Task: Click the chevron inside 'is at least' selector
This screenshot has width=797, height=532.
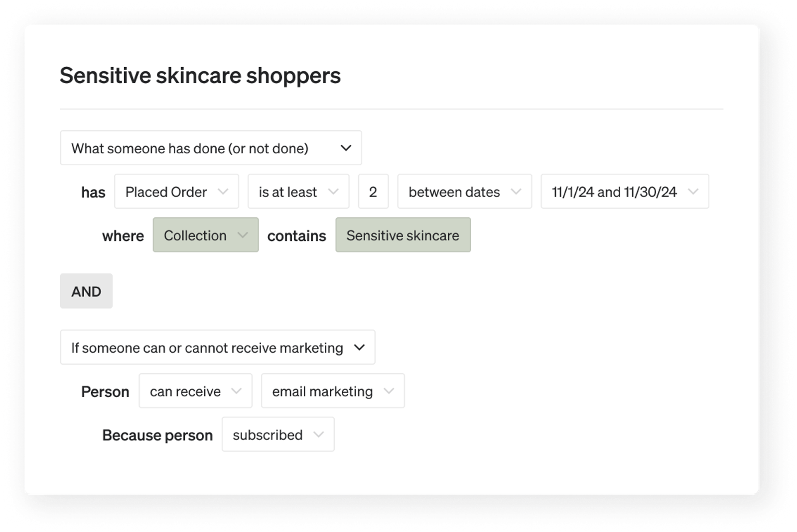Action: (333, 192)
